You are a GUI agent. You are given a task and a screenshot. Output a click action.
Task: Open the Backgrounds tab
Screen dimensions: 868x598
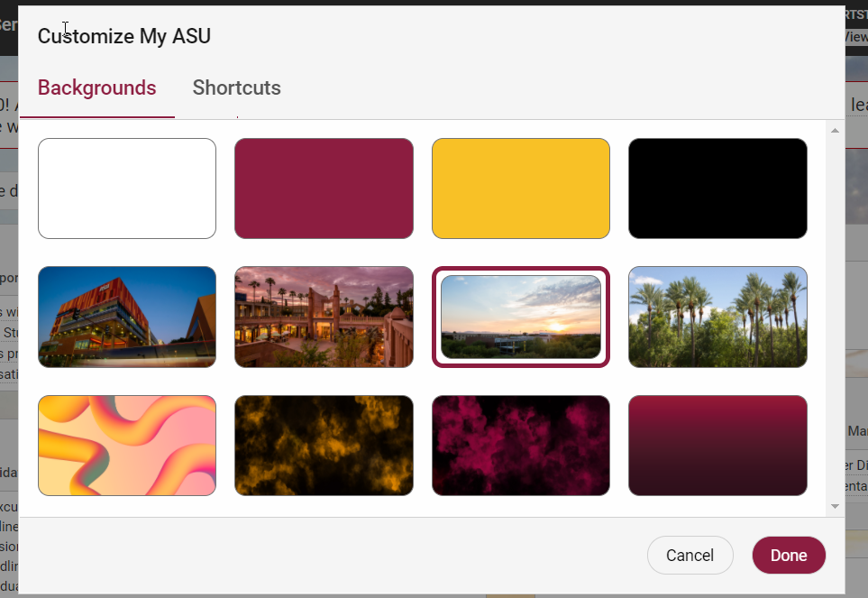coord(96,88)
